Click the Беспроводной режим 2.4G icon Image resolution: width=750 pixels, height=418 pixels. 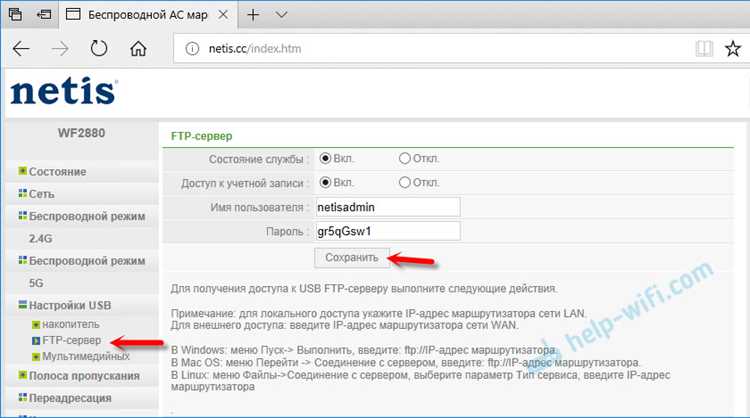click(22, 216)
